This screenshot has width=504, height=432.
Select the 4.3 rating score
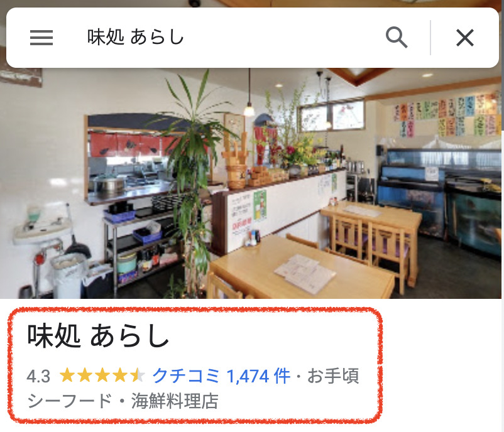point(38,376)
